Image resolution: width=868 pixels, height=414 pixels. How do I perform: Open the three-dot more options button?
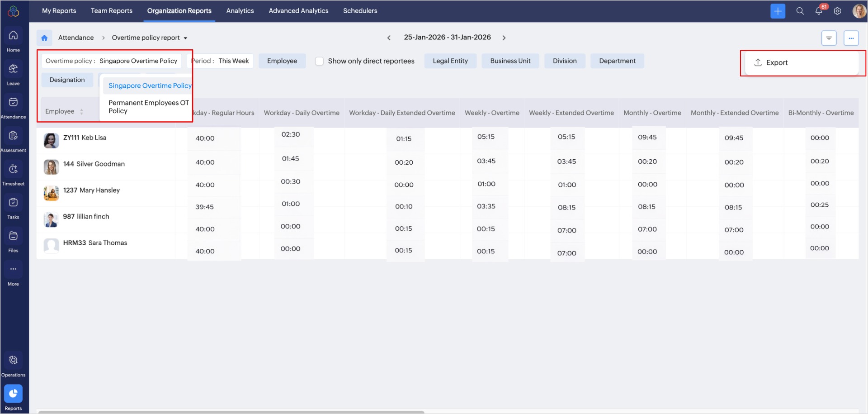coord(851,38)
